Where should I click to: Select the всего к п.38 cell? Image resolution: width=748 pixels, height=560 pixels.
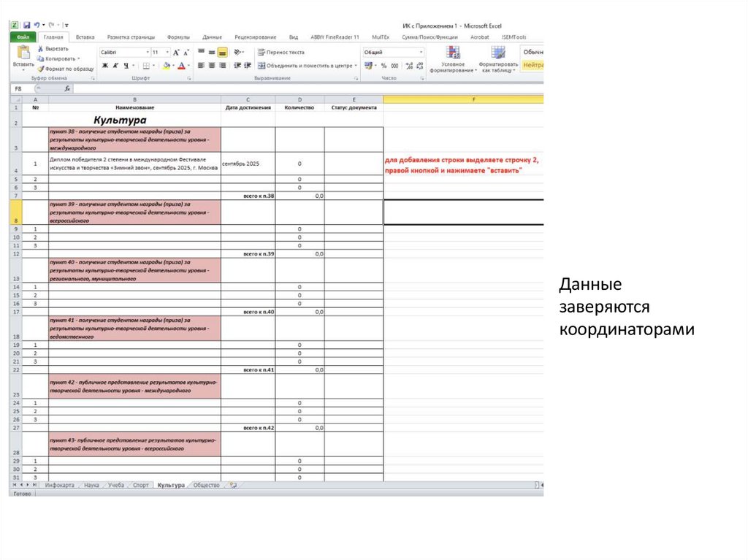click(x=248, y=196)
